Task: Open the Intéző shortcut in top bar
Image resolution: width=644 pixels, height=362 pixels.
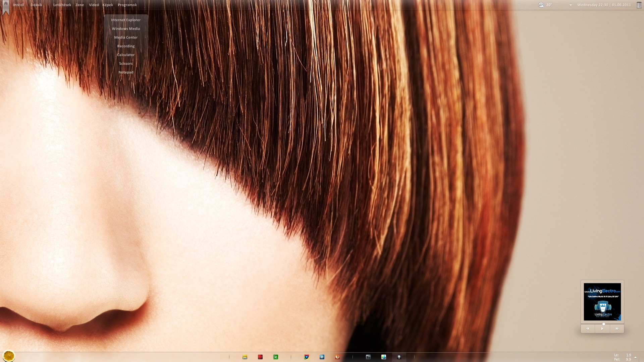Action: 18,5
